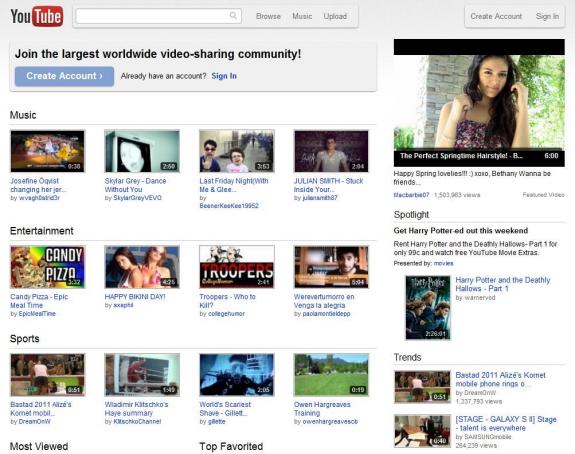Click the movies presenter link

click(443, 263)
